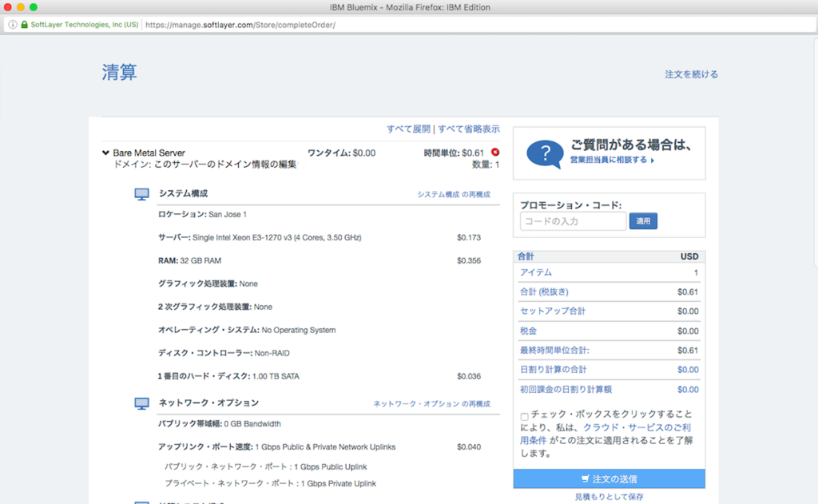Click the 日割り計算の合計 row label
The image size is (818, 504).
coord(553,369)
